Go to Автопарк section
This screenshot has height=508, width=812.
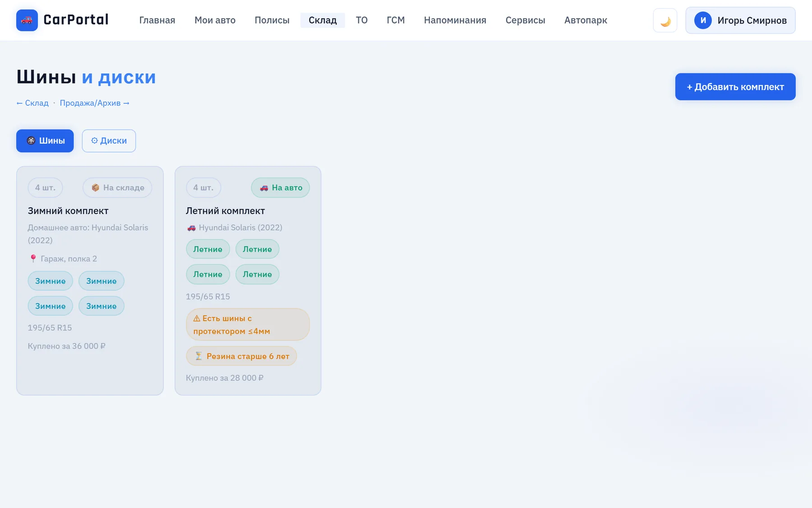coord(586,20)
